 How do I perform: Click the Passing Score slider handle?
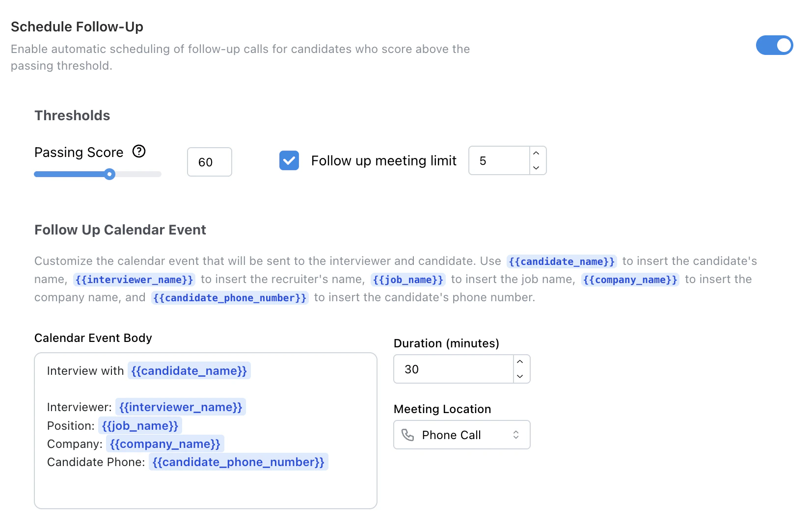(109, 174)
